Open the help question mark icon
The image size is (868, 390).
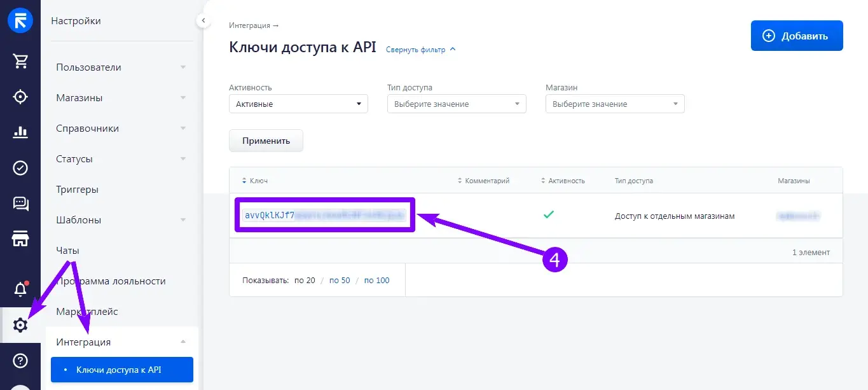coord(20,361)
